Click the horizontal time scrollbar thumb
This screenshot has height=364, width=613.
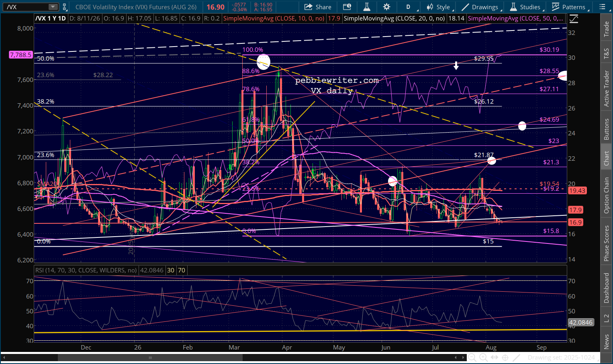pyautogui.click(x=150, y=357)
